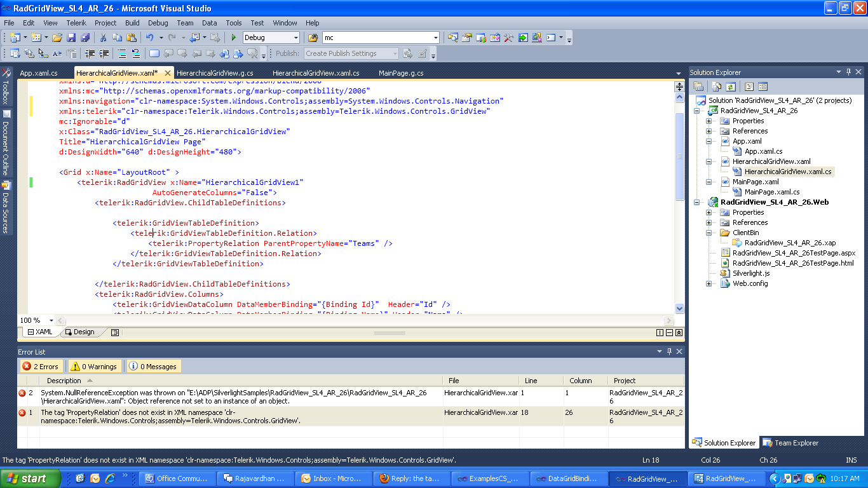Click the Decrease Indent toolbar icon
The height and width of the screenshot is (488, 868).
pos(90,54)
